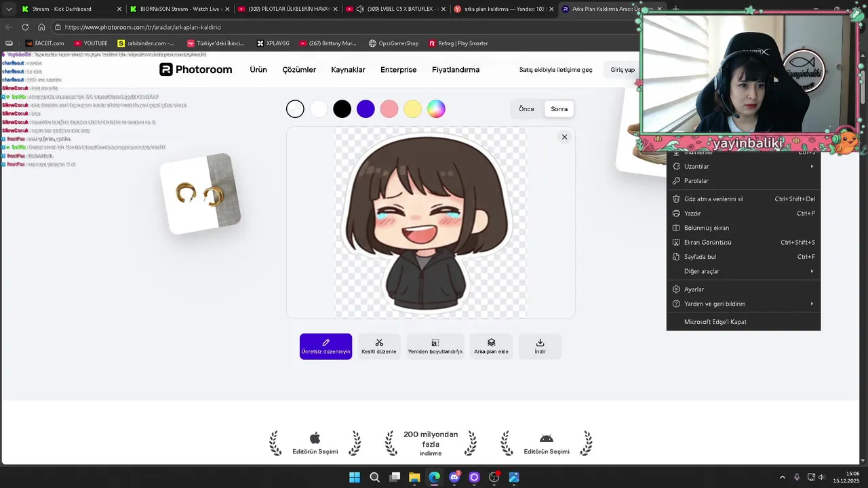Switch the preview to Sonra
The width and height of the screenshot is (868, 488).
tap(559, 109)
